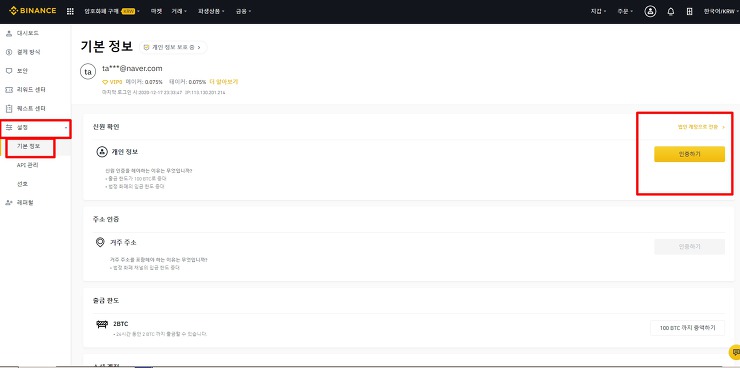
Task: Expand the 지갑 dropdown in header
Action: pos(598,11)
